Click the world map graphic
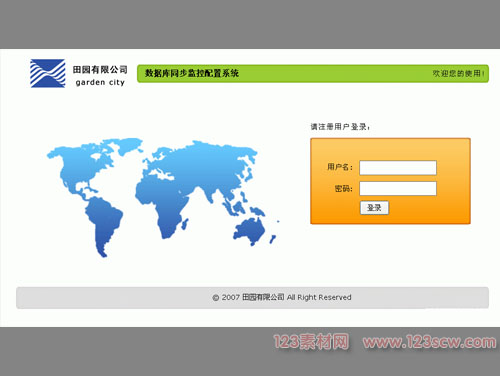This screenshot has width=500, height=376. (163, 197)
